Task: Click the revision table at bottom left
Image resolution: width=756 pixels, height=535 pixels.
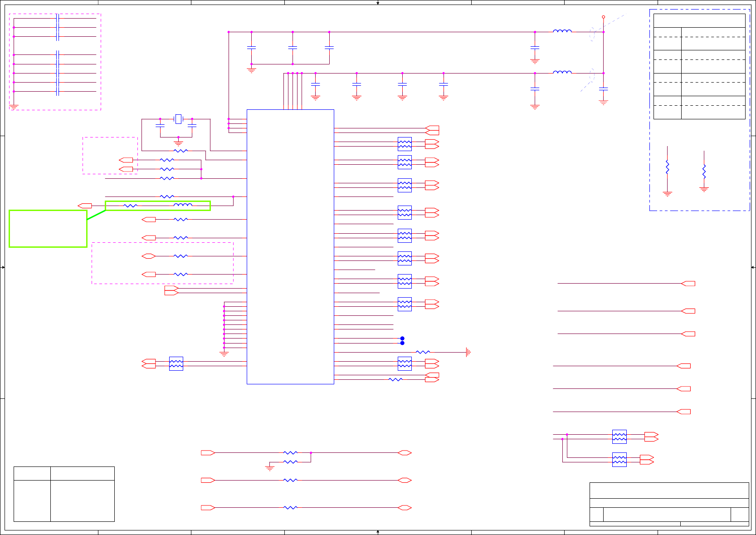Action: point(64,494)
